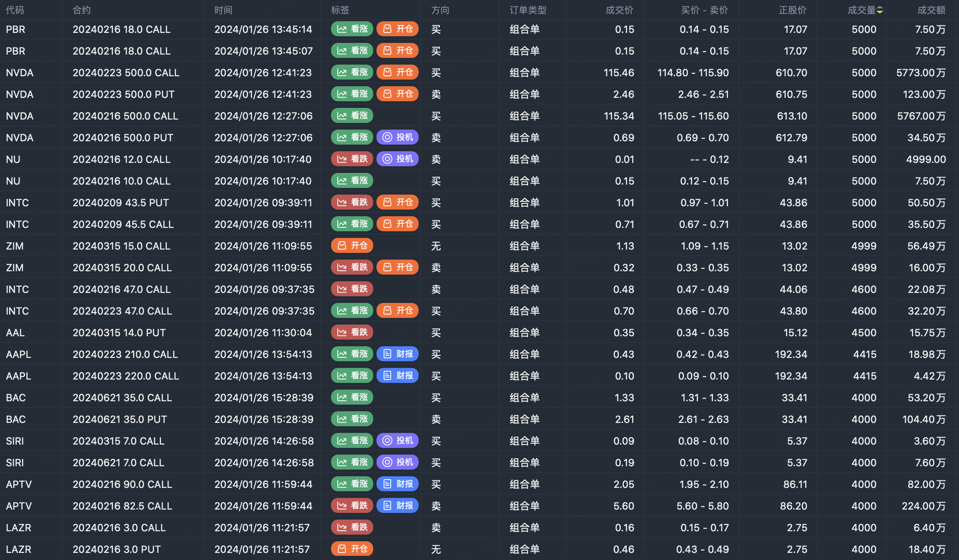
Task: Click 看涨 tag on PBR 13:45:14 row
Action: [352, 29]
